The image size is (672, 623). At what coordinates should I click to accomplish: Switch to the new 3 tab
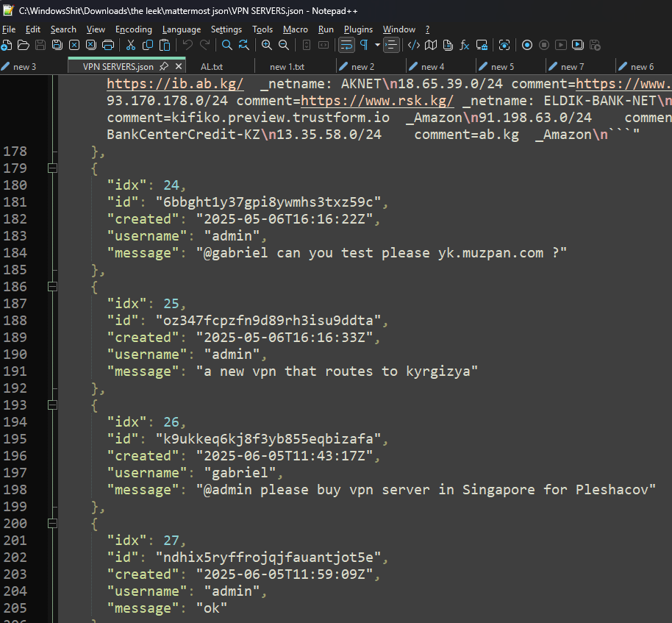tap(24, 67)
